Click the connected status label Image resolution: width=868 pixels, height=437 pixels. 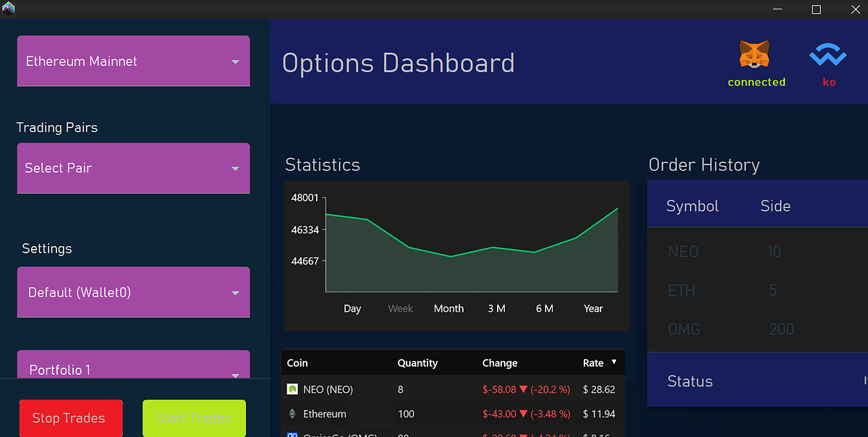pyautogui.click(x=756, y=82)
